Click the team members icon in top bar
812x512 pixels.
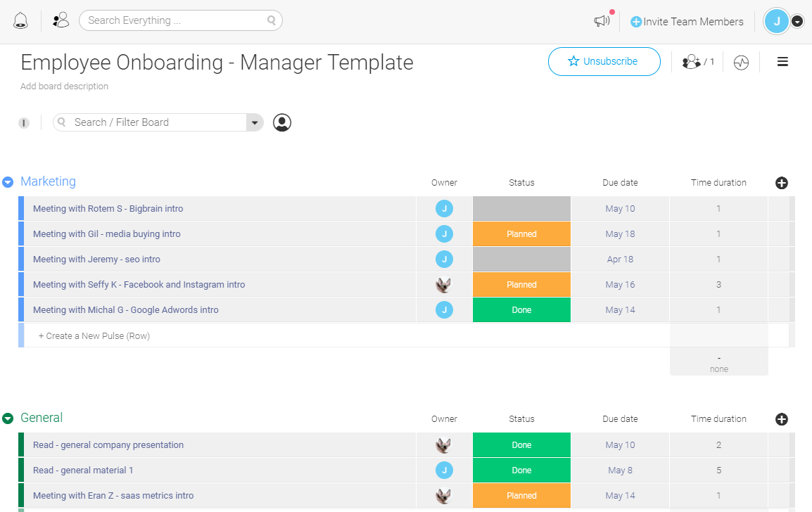coord(61,20)
